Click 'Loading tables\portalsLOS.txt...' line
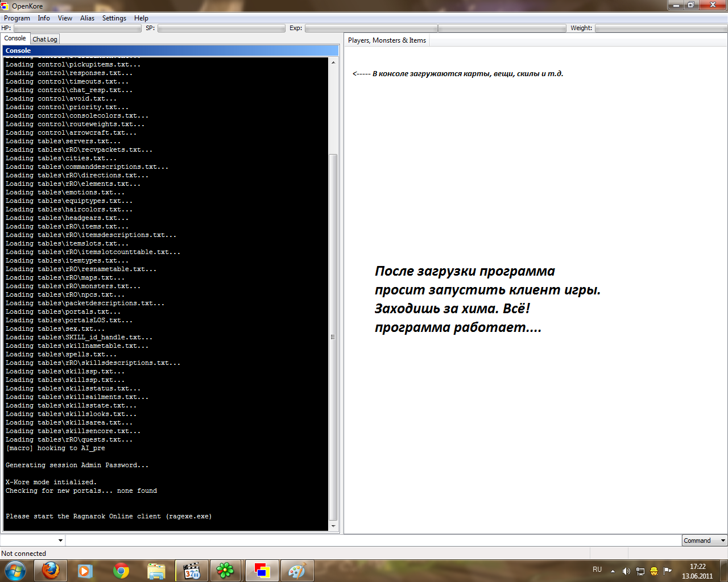 tap(69, 320)
